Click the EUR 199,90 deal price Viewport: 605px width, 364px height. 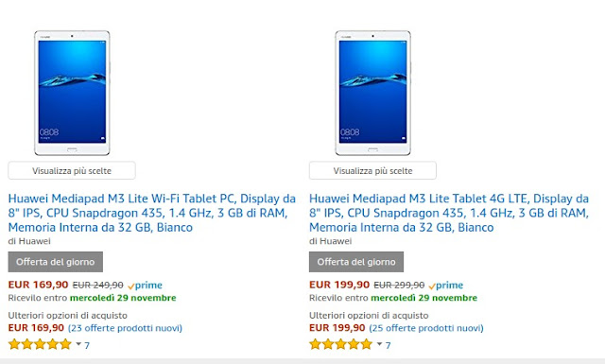339,285
